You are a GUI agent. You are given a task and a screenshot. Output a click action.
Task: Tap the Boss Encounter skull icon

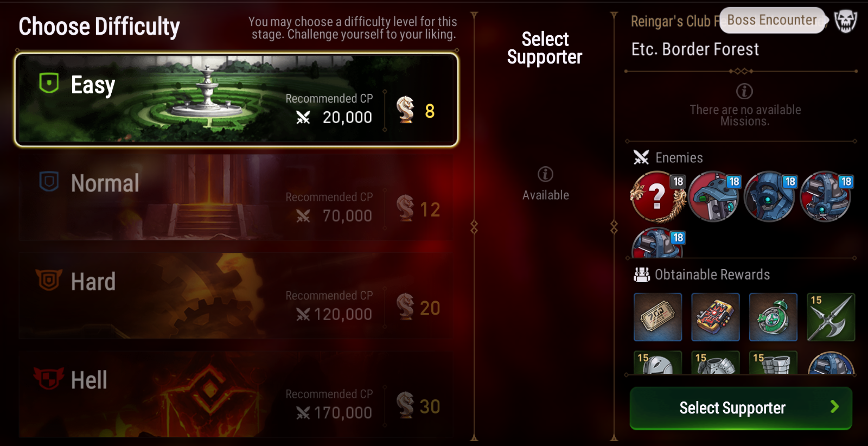845,21
